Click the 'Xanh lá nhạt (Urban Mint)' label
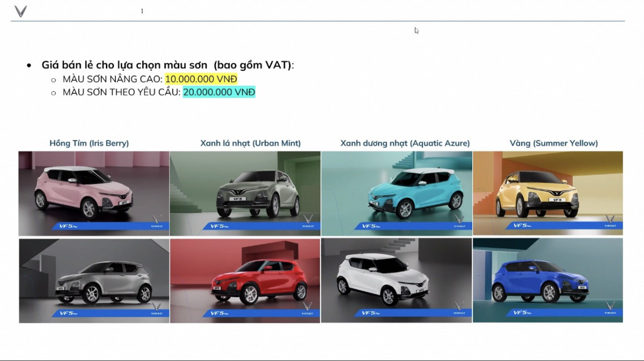This screenshot has width=644, height=361. 251,143
